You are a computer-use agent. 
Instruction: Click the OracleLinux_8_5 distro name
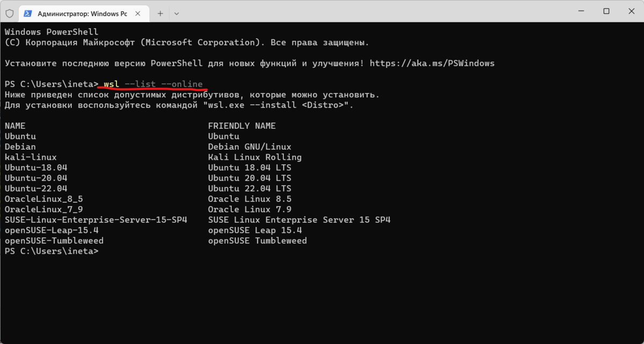click(x=42, y=199)
